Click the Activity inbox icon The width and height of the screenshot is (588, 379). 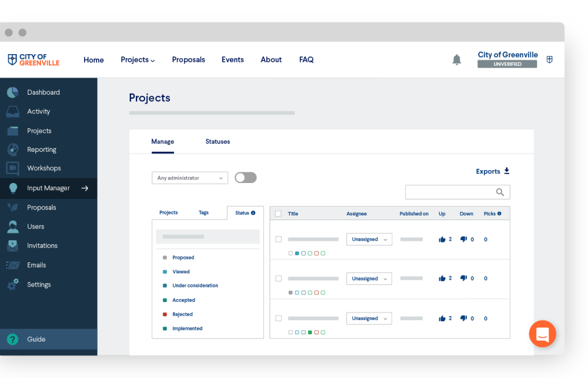coord(13,111)
